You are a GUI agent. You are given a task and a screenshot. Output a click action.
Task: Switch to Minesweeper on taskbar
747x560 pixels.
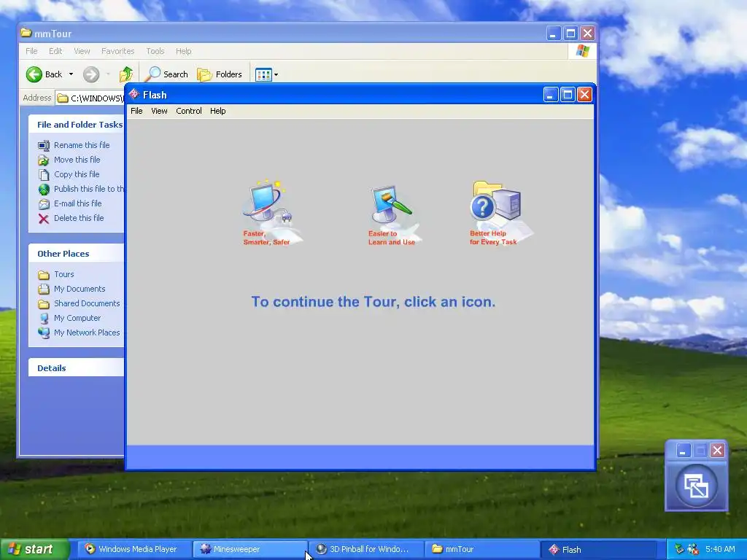click(250, 549)
